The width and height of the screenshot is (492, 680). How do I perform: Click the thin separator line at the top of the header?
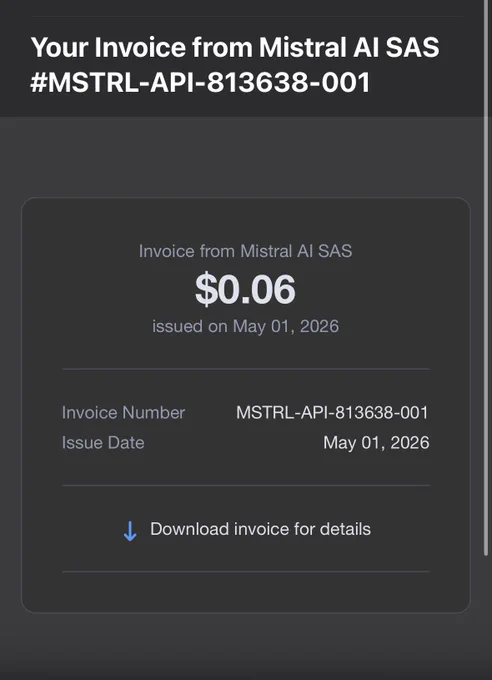(246, 16)
